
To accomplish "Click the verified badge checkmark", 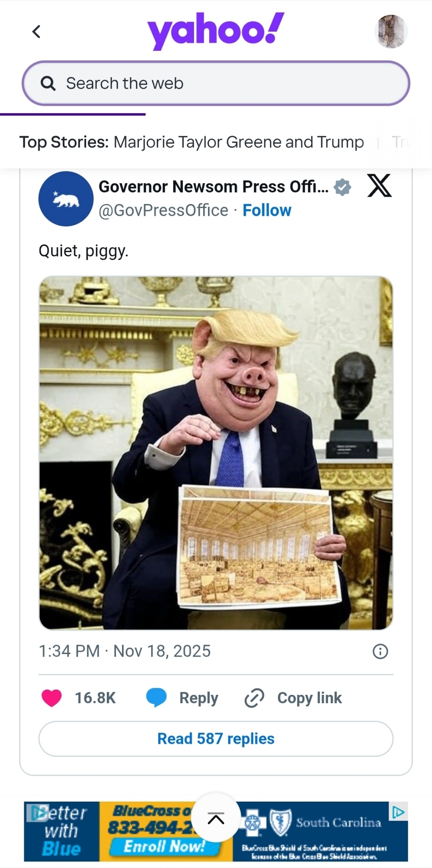I will click(x=343, y=187).
